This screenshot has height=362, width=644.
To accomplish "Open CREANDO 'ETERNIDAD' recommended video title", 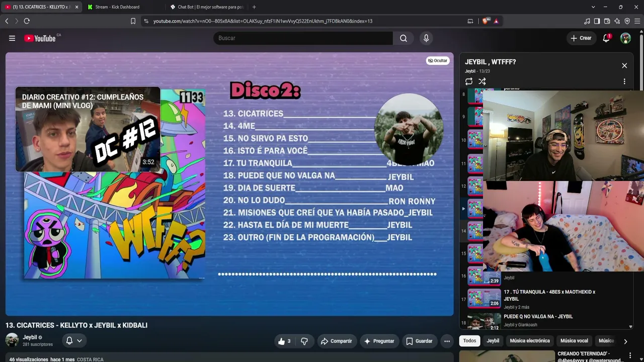I will coord(590,356).
